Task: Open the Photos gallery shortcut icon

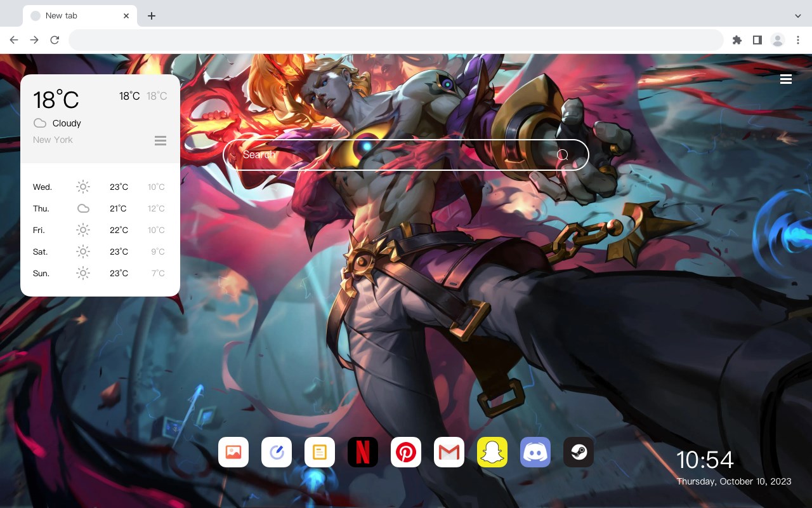Action: [233, 452]
